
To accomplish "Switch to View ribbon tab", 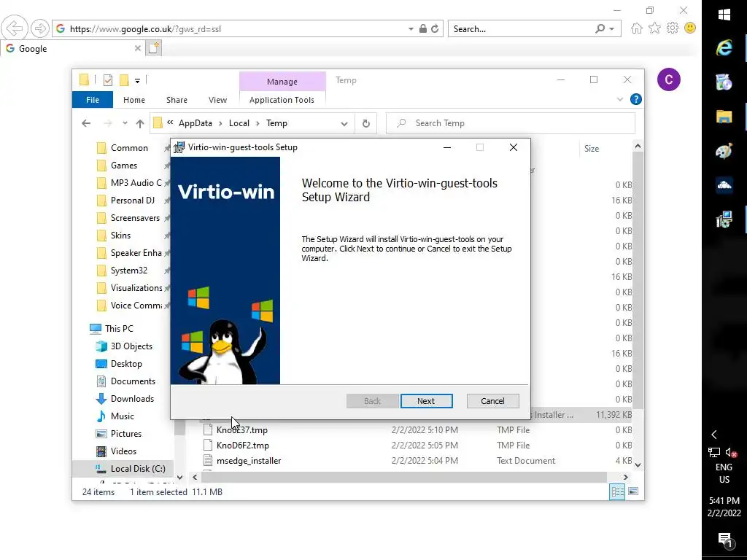I will [217, 100].
